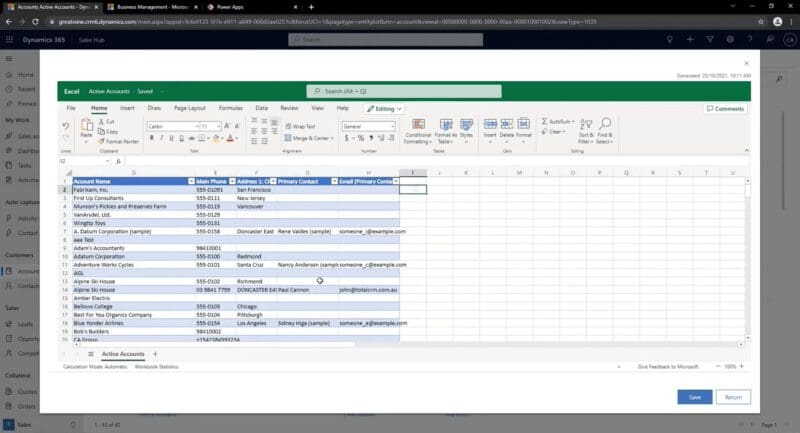The height and width of the screenshot is (433, 800).
Task: Switch to the Draw ribbon tab
Action: [154, 108]
